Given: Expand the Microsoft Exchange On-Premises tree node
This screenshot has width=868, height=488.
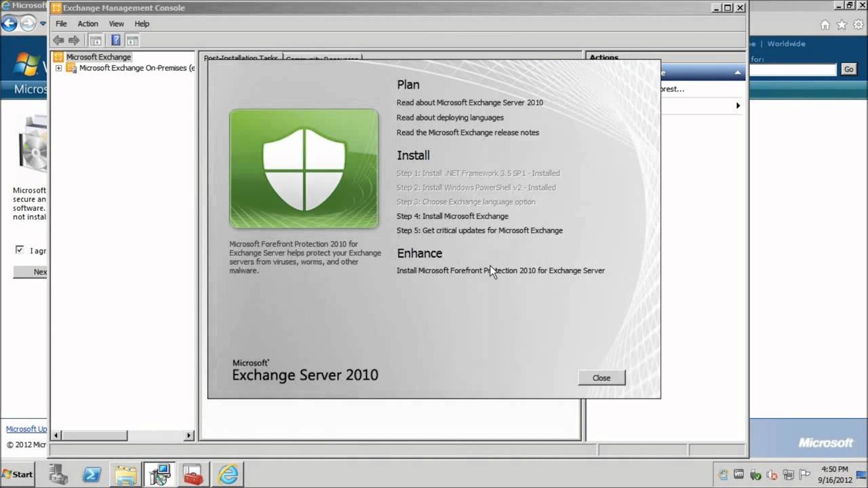Looking at the screenshot, I should [x=59, y=68].
